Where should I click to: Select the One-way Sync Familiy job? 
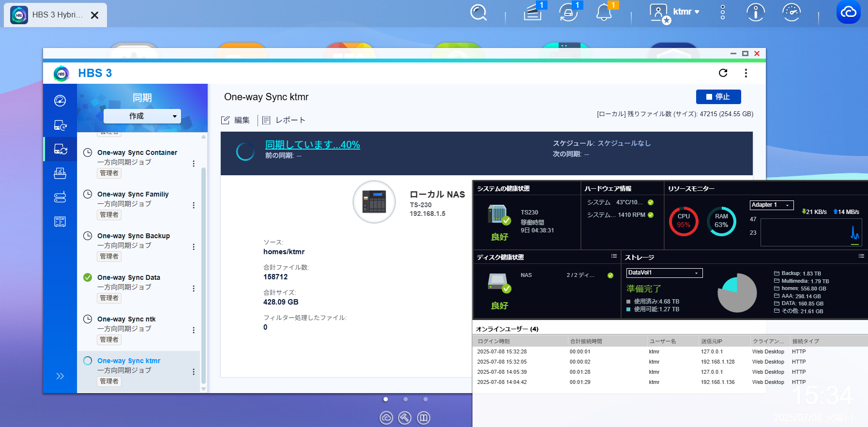click(138, 205)
